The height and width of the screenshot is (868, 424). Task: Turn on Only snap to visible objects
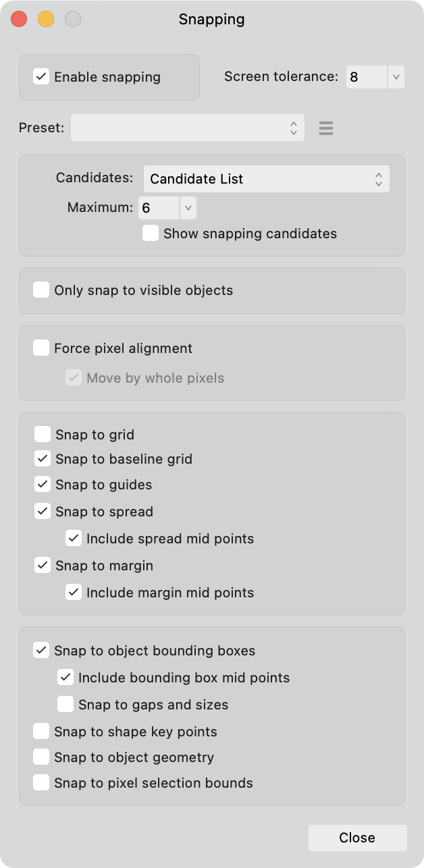click(x=41, y=290)
